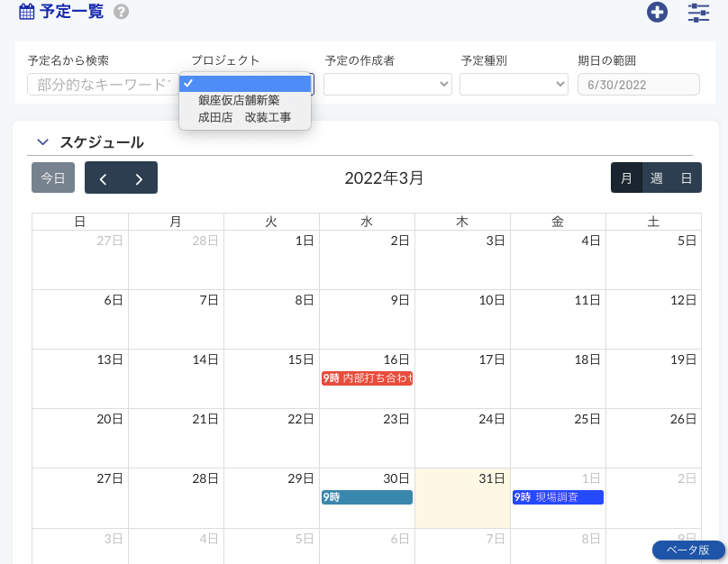728x564 pixels.
Task: Open the 予定種別 dropdown
Action: pos(514,85)
